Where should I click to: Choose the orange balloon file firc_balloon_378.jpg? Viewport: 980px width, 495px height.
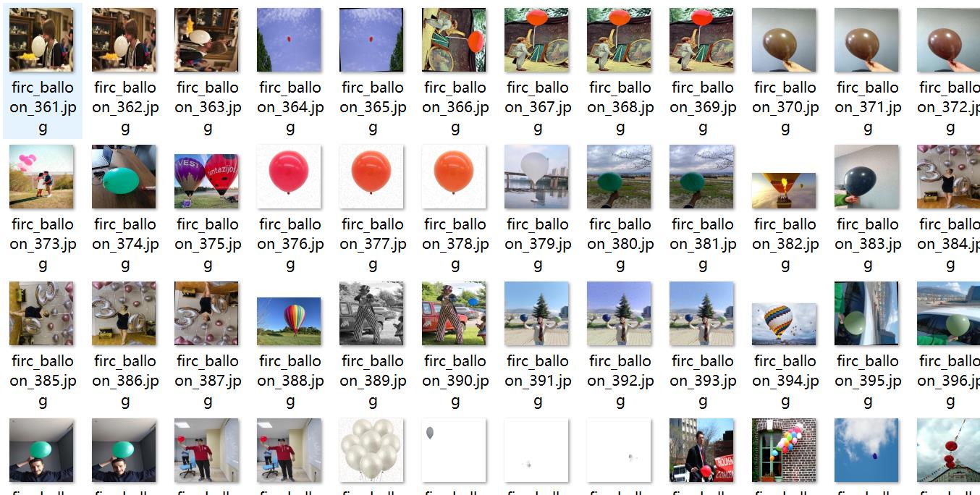point(454,177)
